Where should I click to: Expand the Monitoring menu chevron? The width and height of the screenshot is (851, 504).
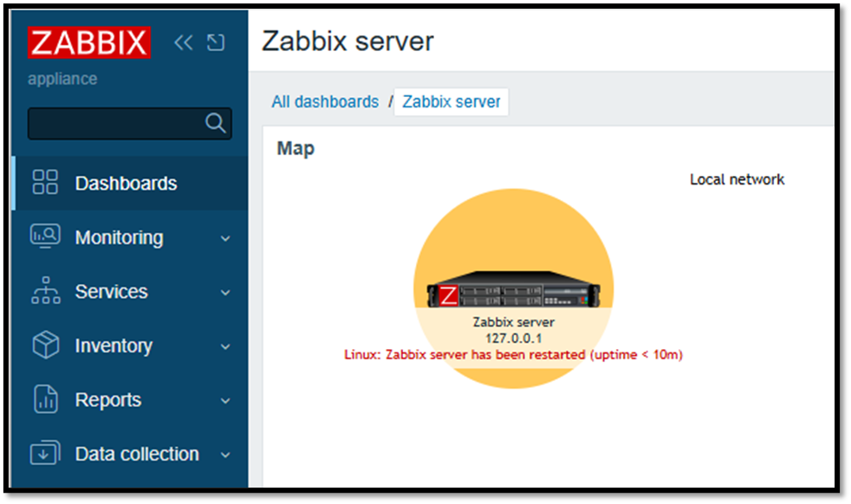pyautogui.click(x=225, y=238)
